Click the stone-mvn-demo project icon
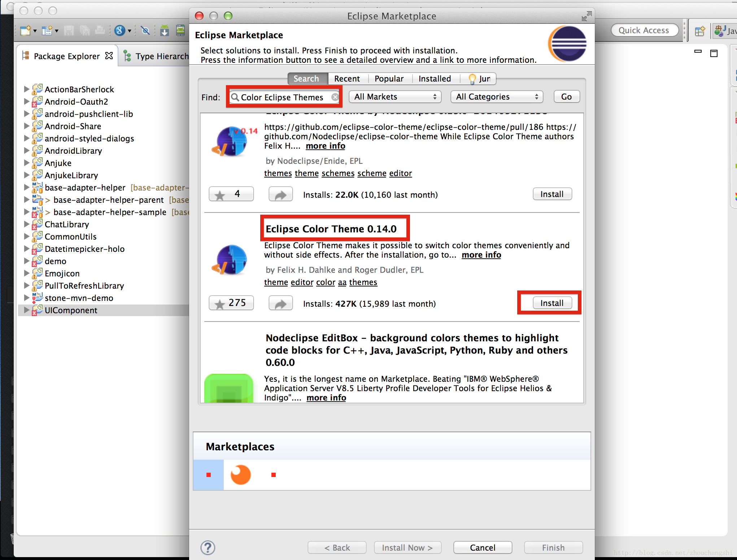Image resolution: width=737 pixels, height=560 pixels. [37, 298]
